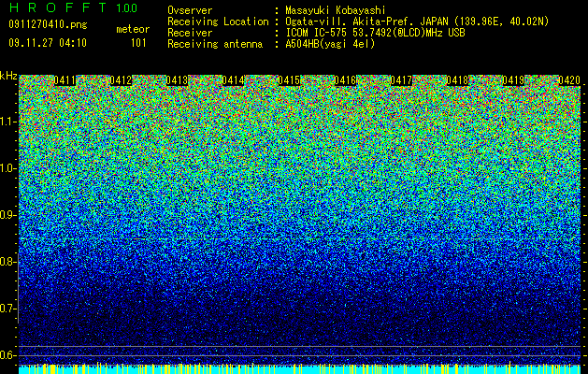Click the 09.11.27 04:10 date stamp
Viewport: 588px width, 374px height.
point(48,43)
